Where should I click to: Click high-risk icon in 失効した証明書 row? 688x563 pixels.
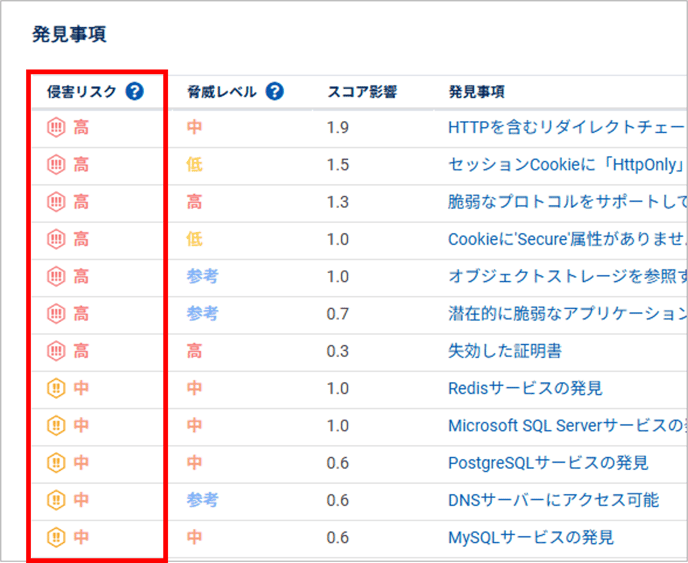point(56,351)
